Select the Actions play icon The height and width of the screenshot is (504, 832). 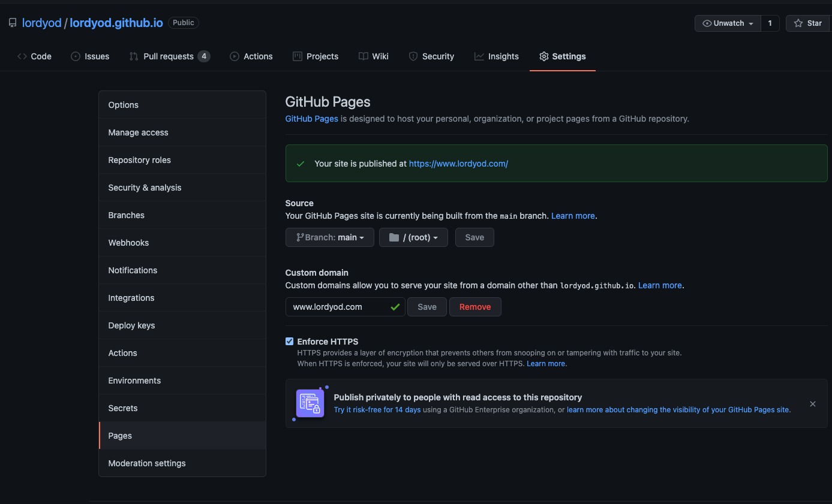coord(234,56)
